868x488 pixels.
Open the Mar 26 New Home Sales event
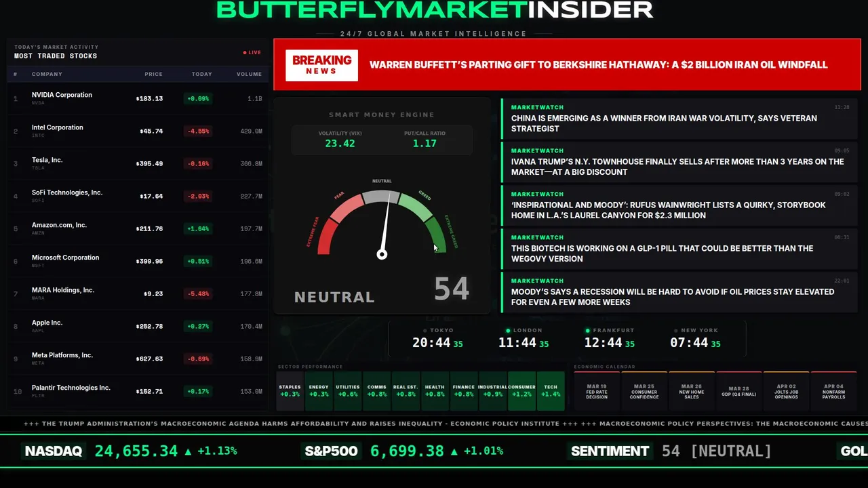point(692,391)
